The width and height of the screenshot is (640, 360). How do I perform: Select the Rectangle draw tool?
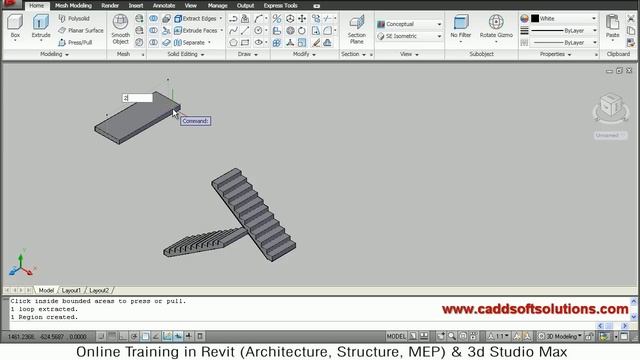point(245,42)
